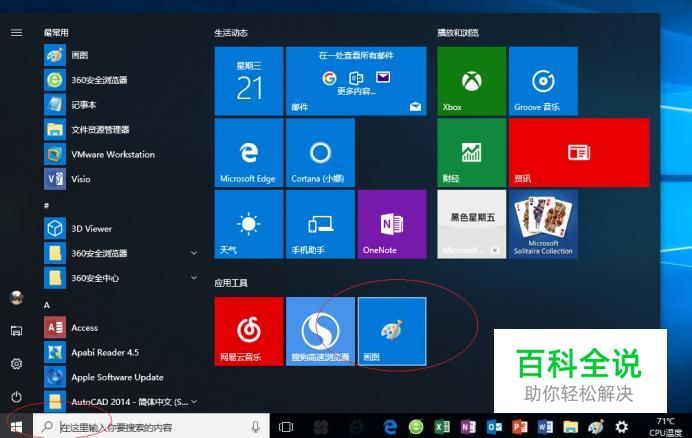Viewport: 692px width, 438px height.
Task: Click the taskbar search box
Action: (x=151, y=427)
